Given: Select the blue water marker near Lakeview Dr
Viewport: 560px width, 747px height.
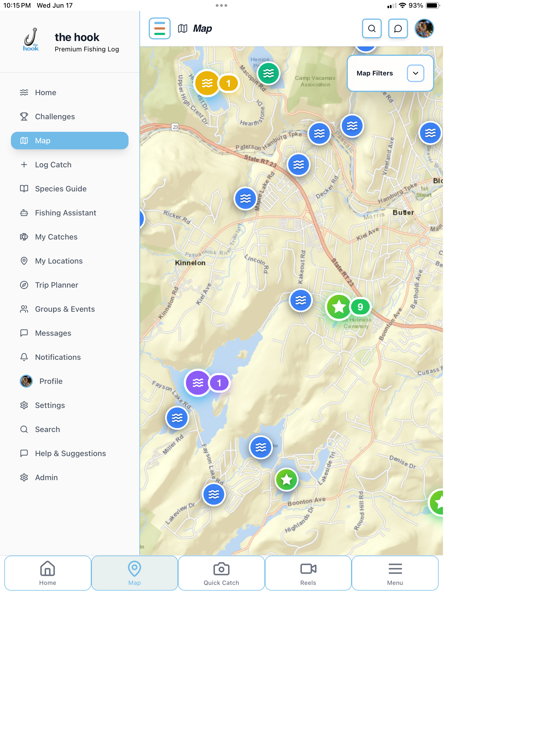Looking at the screenshot, I should 214,495.
